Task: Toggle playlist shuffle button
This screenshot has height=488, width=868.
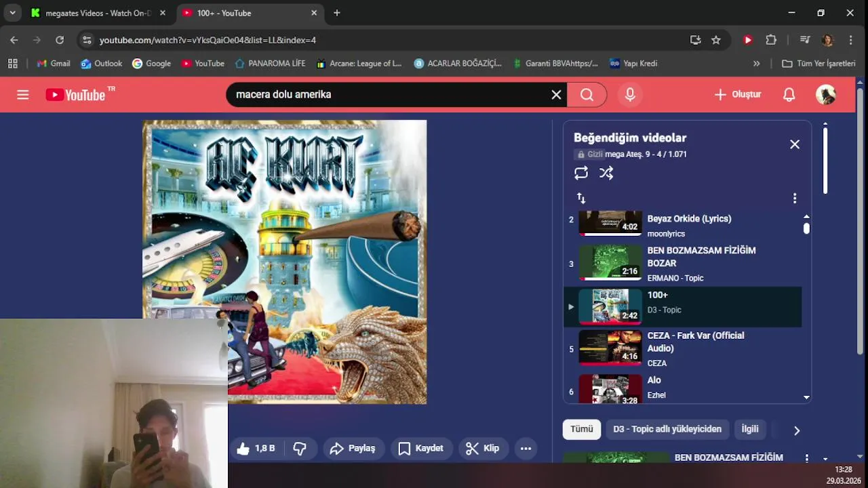Action: (x=606, y=173)
